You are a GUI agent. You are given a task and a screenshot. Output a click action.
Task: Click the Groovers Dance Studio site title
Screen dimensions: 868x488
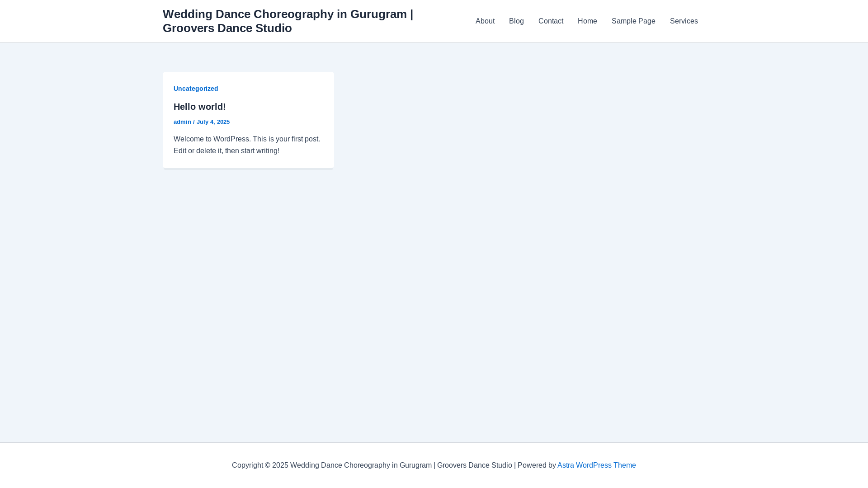click(288, 21)
